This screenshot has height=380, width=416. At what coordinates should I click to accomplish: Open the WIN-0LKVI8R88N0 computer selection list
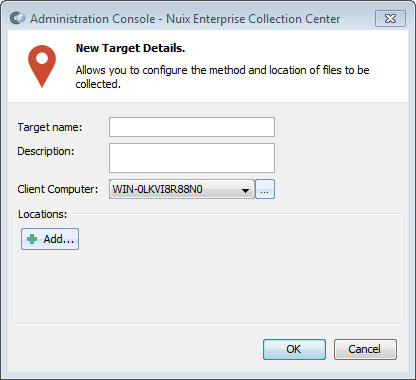tap(182, 189)
